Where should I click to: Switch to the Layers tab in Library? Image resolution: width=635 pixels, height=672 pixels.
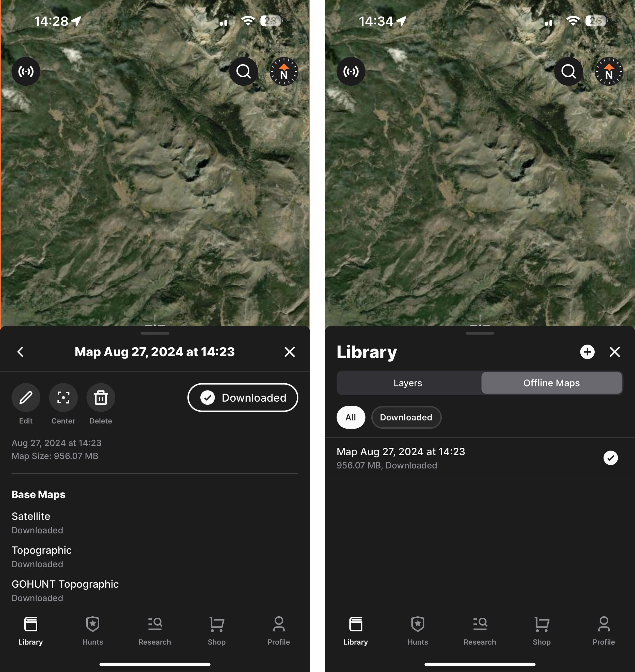(408, 383)
